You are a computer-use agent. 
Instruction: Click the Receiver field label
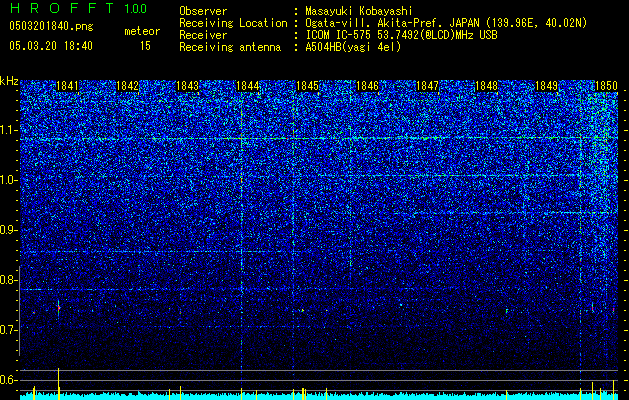(203, 35)
